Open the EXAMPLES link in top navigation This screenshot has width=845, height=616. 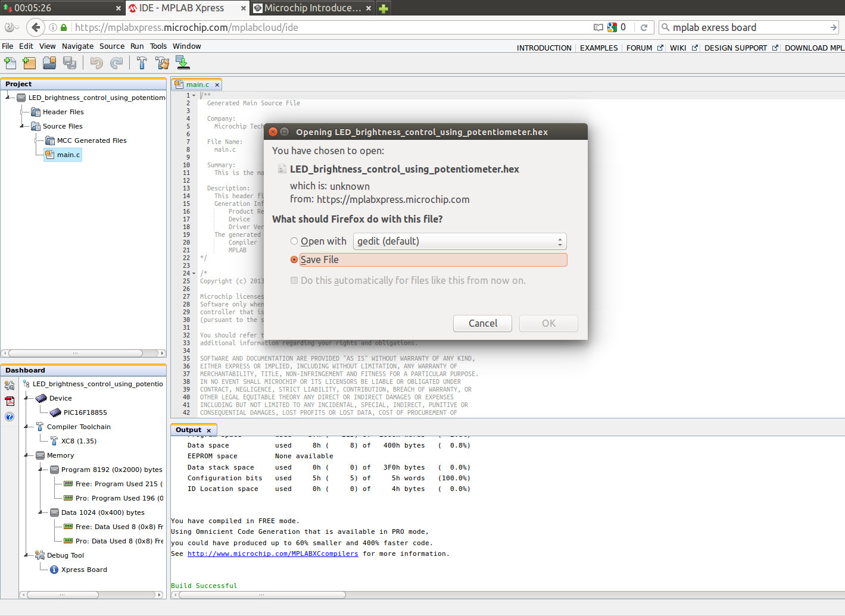(598, 48)
